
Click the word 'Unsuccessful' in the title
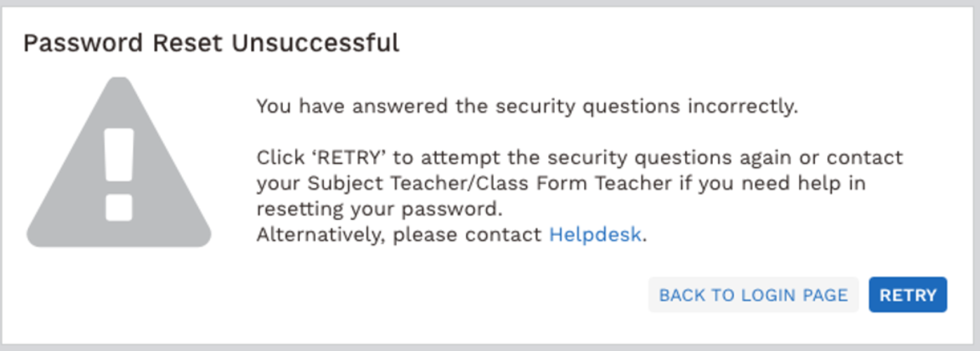[x=315, y=44]
